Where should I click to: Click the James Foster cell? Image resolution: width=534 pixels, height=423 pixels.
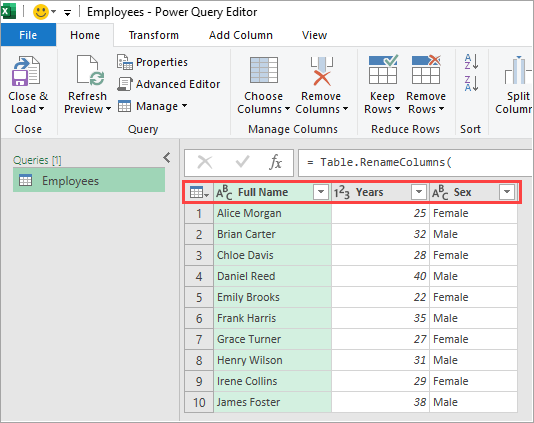click(x=272, y=402)
